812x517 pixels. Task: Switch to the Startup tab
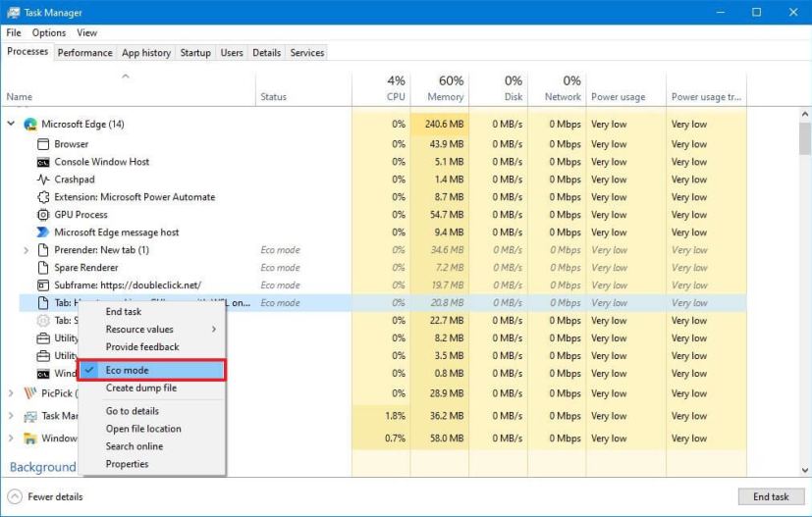(195, 53)
